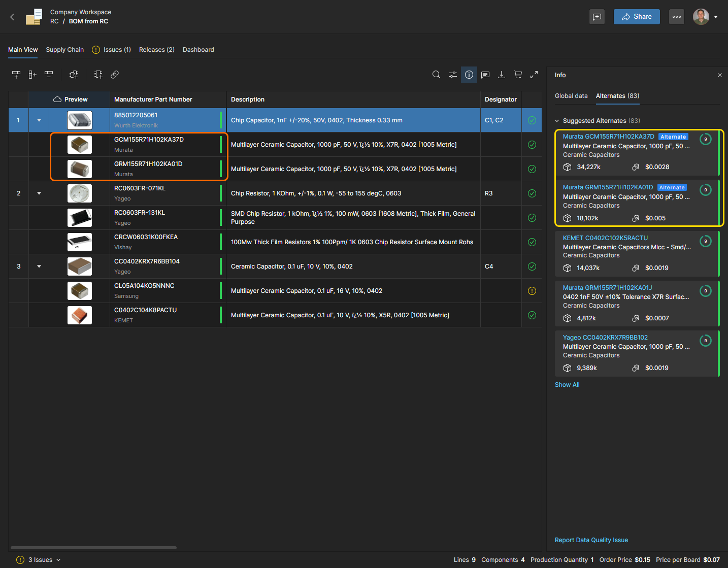Click the check status on RC0603FR-071KL row
Image resolution: width=728 pixels, height=568 pixels.
tap(532, 193)
